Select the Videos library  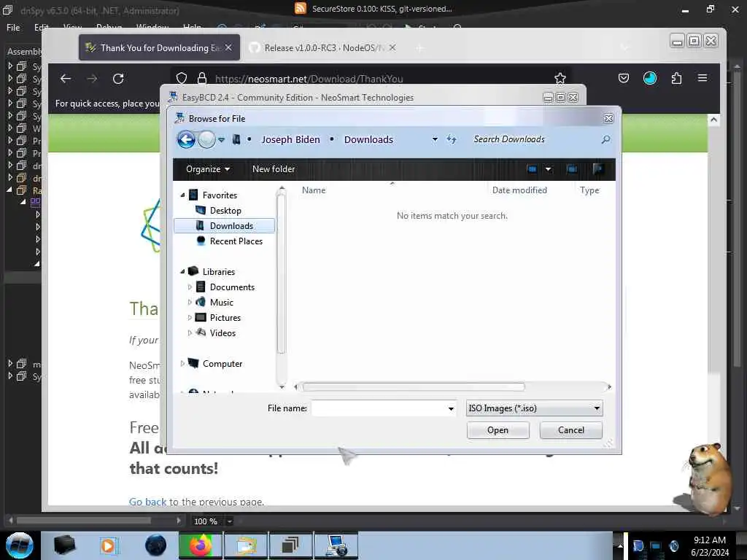tap(222, 332)
